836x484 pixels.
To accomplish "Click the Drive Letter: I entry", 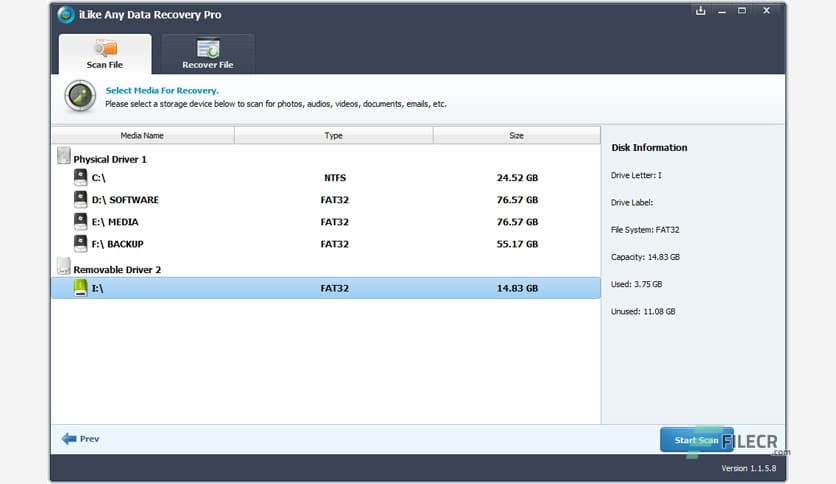I will (636, 175).
